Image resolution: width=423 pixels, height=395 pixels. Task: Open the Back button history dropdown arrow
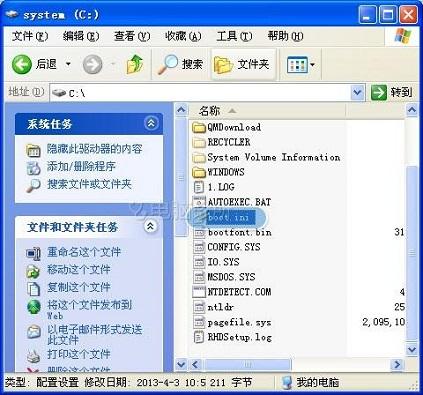tap(68, 64)
